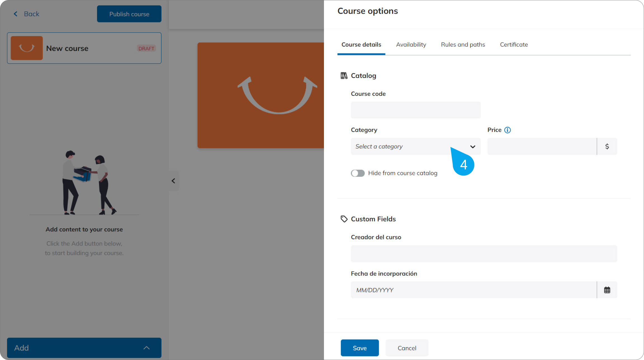Image resolution: width=644 pixels, height=360 pixels.
Task: Open the Rules and paths tab
Action: pyautogui.click(x=463, y=45)
